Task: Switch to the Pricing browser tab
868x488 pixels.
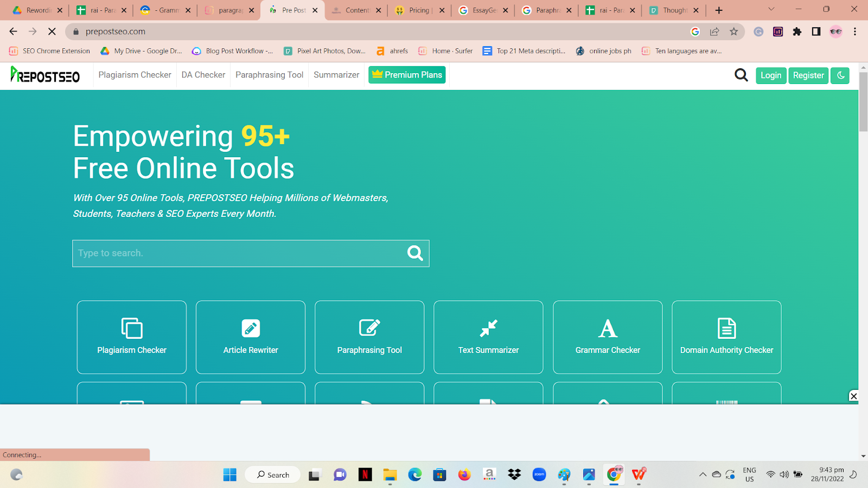Action: pos(420,10)
